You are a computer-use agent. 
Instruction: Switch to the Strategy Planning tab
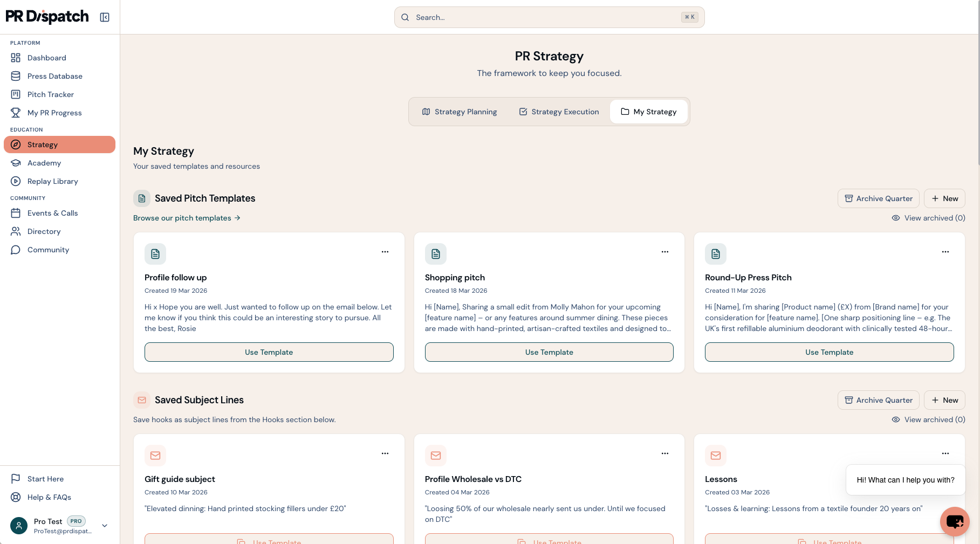tap(460, 112)
